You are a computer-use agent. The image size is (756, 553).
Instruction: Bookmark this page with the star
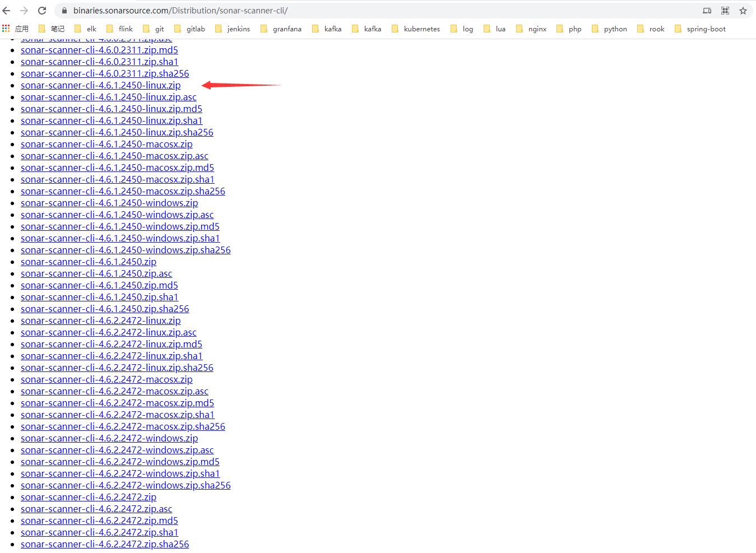743,11
